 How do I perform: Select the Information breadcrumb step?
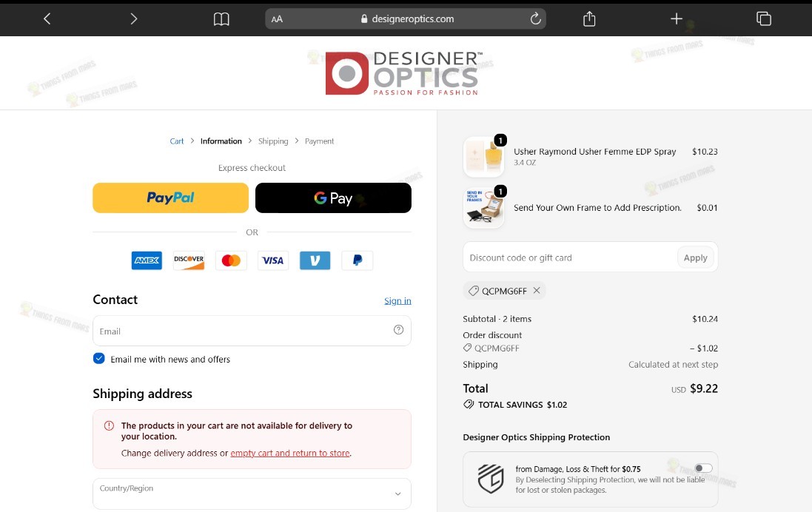point(221,141)
